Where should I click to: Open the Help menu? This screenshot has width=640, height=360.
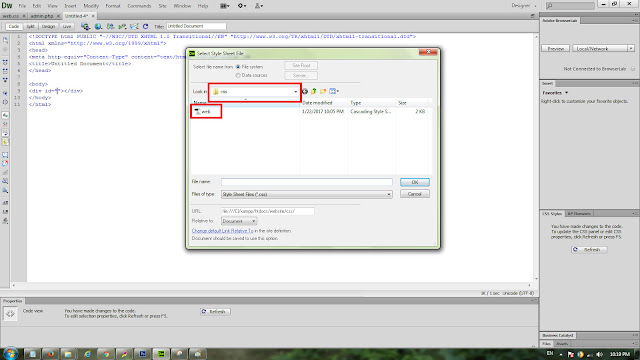(x=203, y=6)
